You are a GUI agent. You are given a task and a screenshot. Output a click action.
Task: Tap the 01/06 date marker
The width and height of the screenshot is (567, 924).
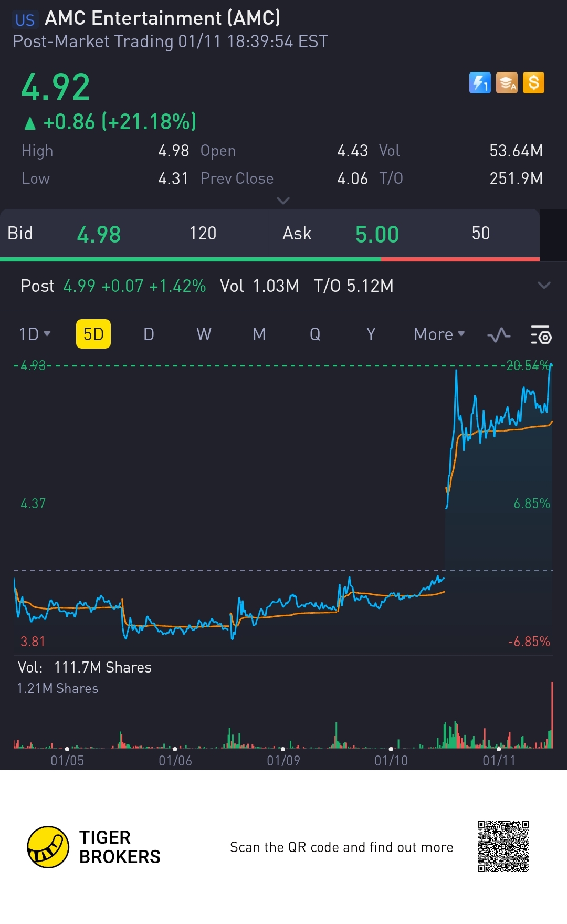[175, 760]
